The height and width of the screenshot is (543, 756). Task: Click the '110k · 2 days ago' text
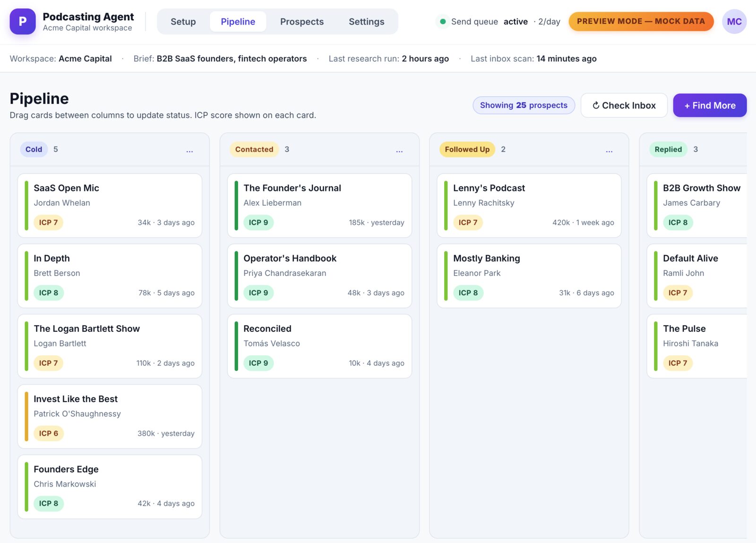(165, 363)
